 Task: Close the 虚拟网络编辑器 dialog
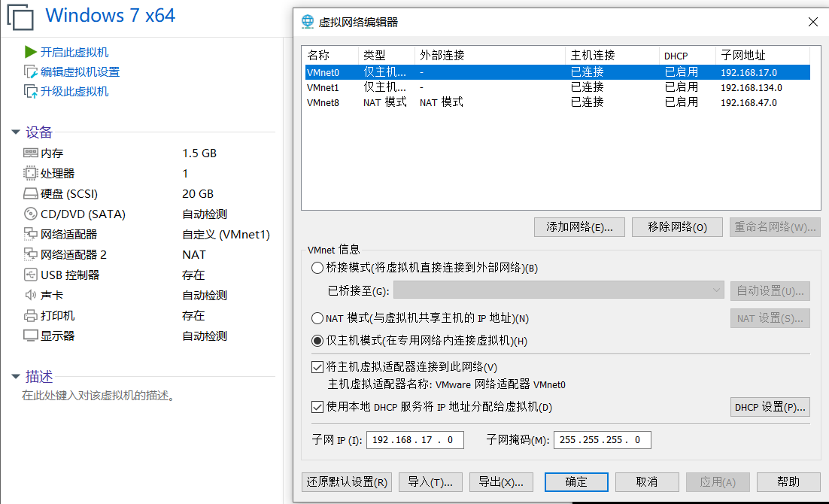813,22
